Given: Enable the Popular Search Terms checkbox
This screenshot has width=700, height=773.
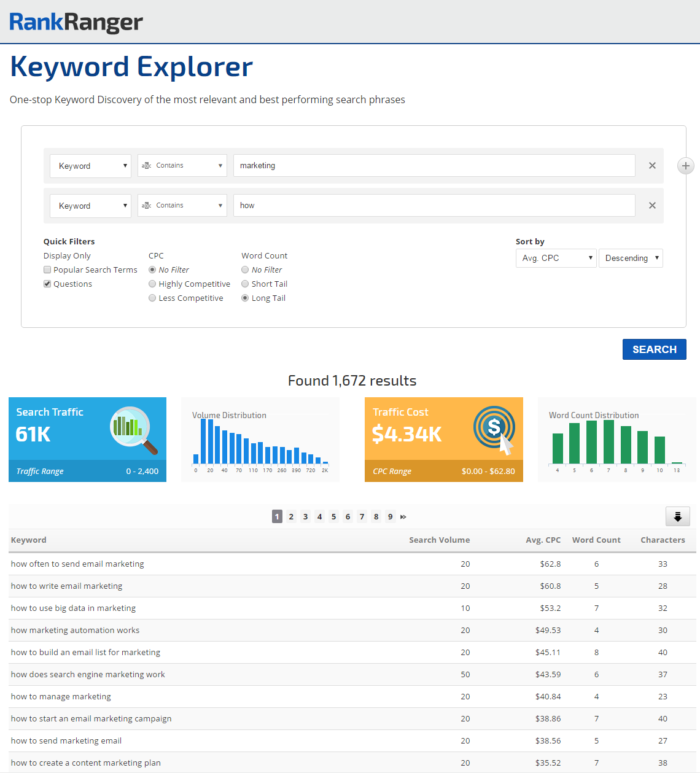Looking at the screenshot, I should (x=47, y=270).
